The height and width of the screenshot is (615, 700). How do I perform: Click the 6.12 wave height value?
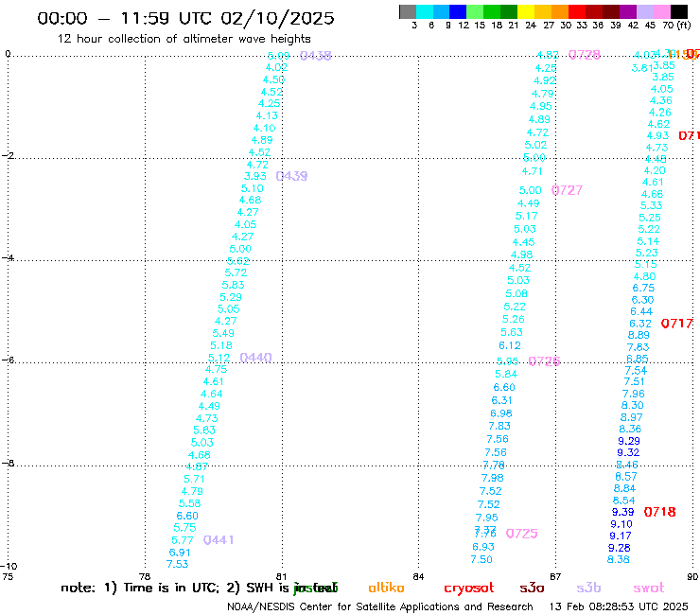509,345
